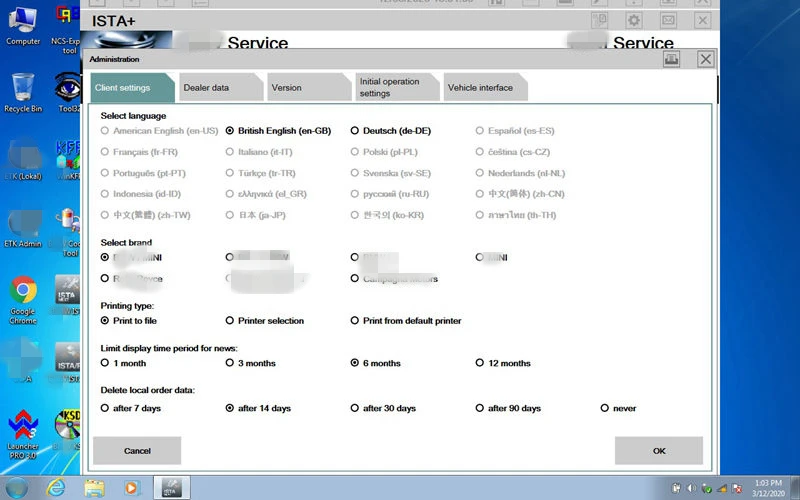Open the ETK Admin desktop shortcut
This screenshot has height=500, width=800.
click(23, 227)
